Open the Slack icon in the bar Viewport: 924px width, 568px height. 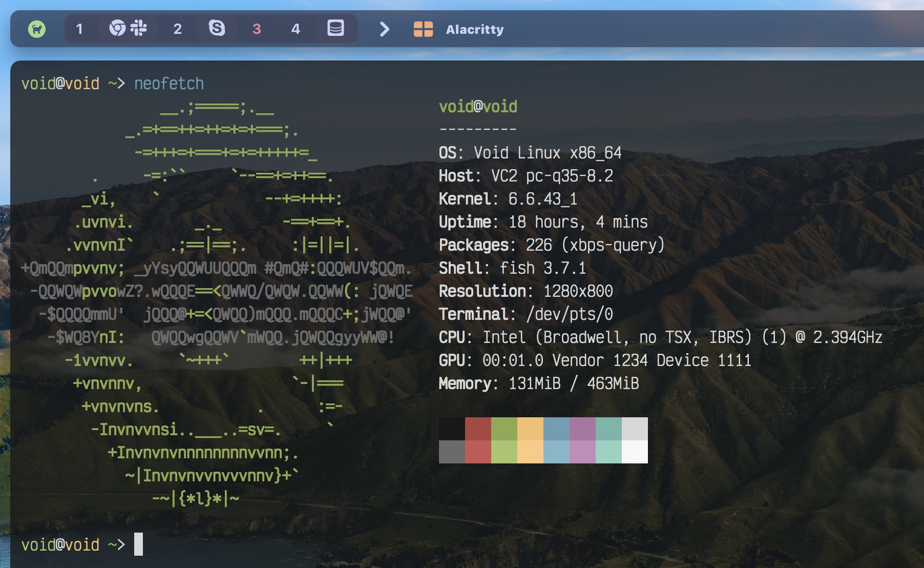[x=138, y=28]
